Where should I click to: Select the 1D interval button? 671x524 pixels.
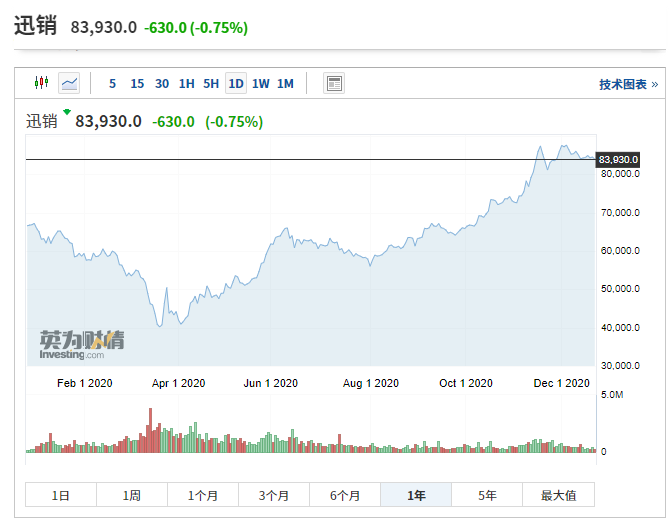click(236, 83)
